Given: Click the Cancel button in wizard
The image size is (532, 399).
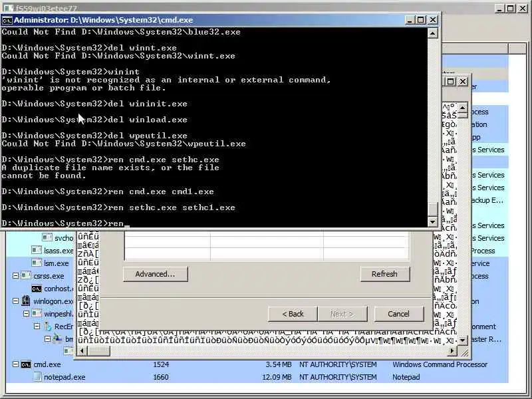Looking at the screenshot, I should [x=398, y=314].
